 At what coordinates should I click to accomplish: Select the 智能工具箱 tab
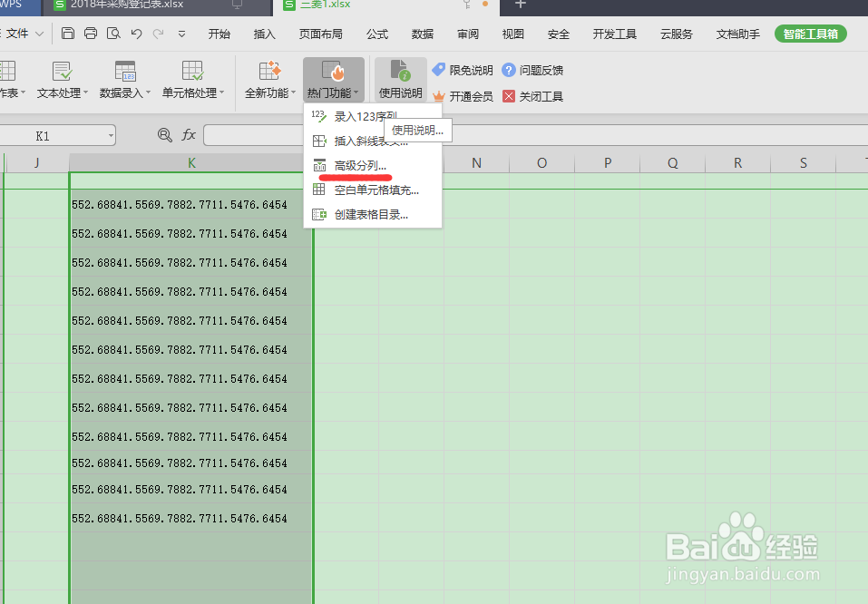[x=811, y=34]
